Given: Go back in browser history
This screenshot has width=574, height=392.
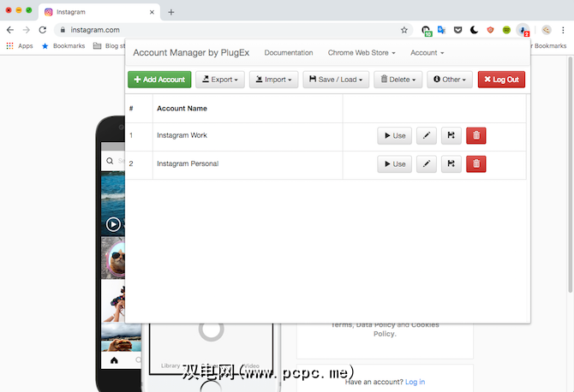Looking at the screenshot, I should click(10, 30).
